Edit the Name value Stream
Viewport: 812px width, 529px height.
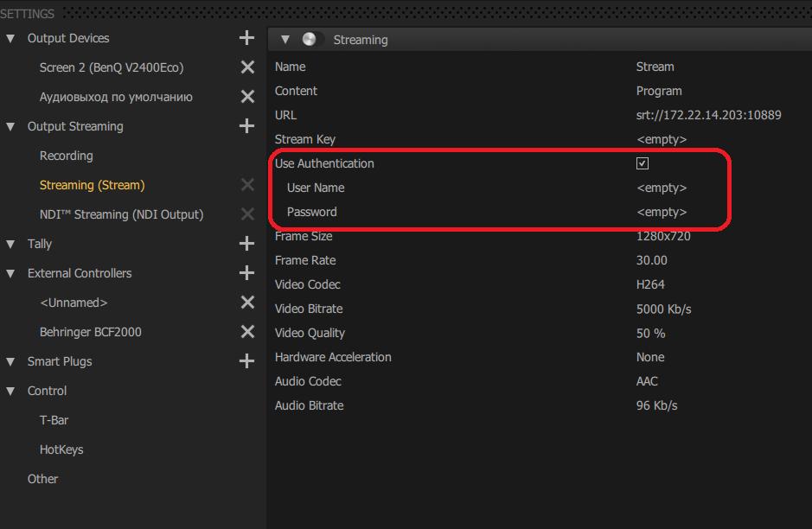[655, 67]
